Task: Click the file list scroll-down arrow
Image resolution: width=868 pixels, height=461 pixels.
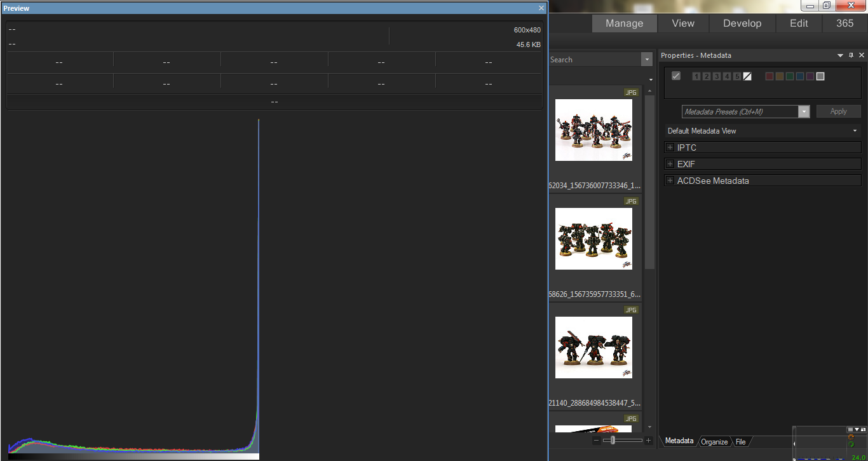Action: (649, 427)
